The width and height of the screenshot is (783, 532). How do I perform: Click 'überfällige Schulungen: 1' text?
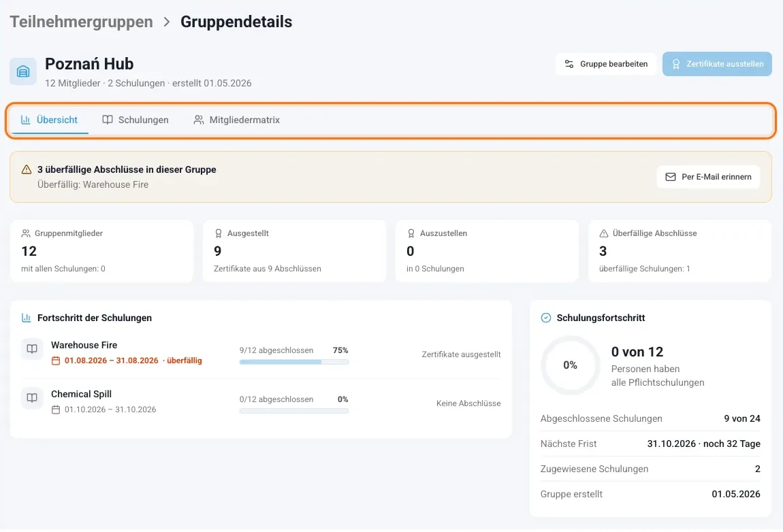click(x=645, y=269)
